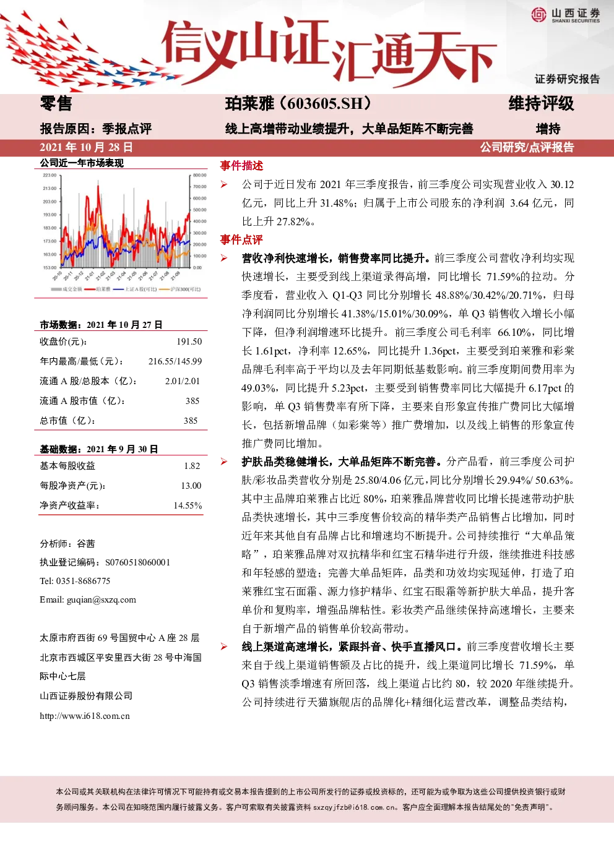Click the 上证A股(可比) legend entry
Screen dimensions: 614x868
134,289
